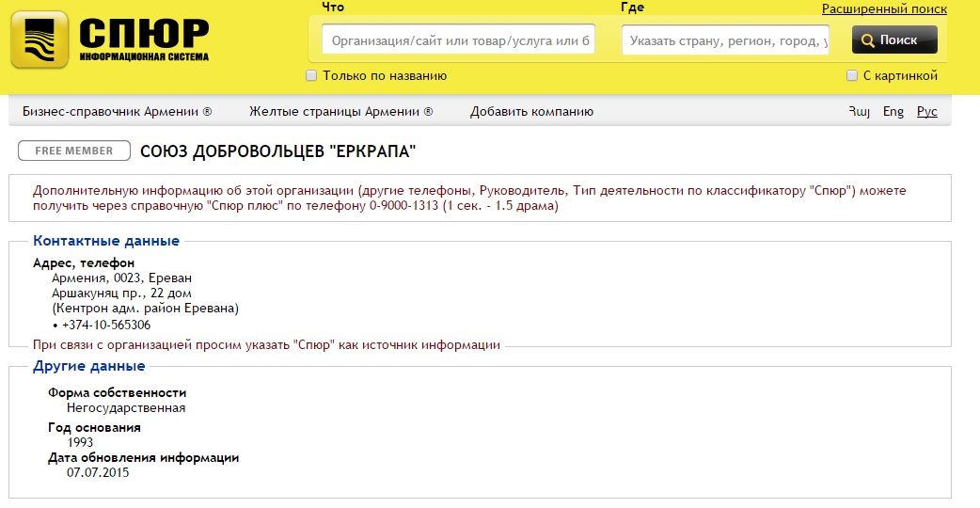This screenshot has width=980, height=508.
Task: Click the 'Дополнительную информацию' notice text
Action: pos(469,198)
